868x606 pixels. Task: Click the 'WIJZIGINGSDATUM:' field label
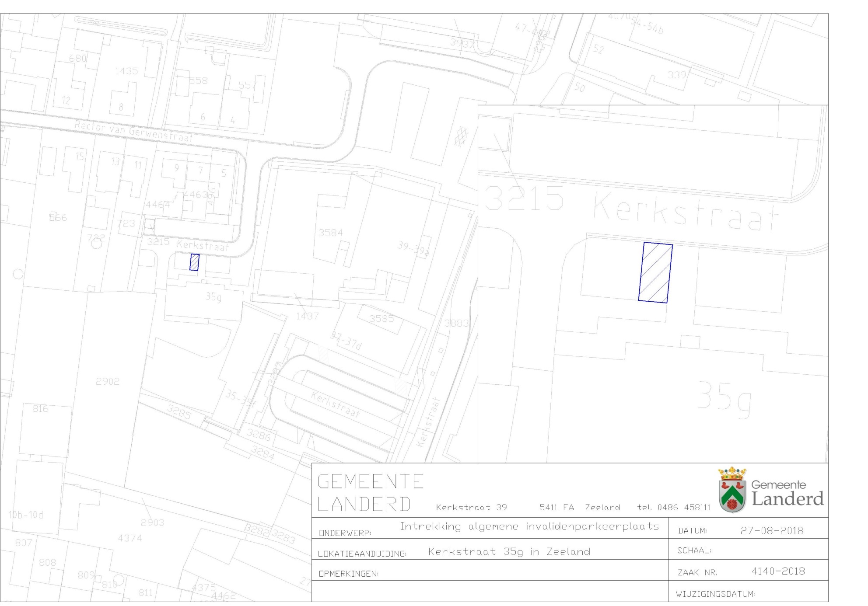pos(715,594)
